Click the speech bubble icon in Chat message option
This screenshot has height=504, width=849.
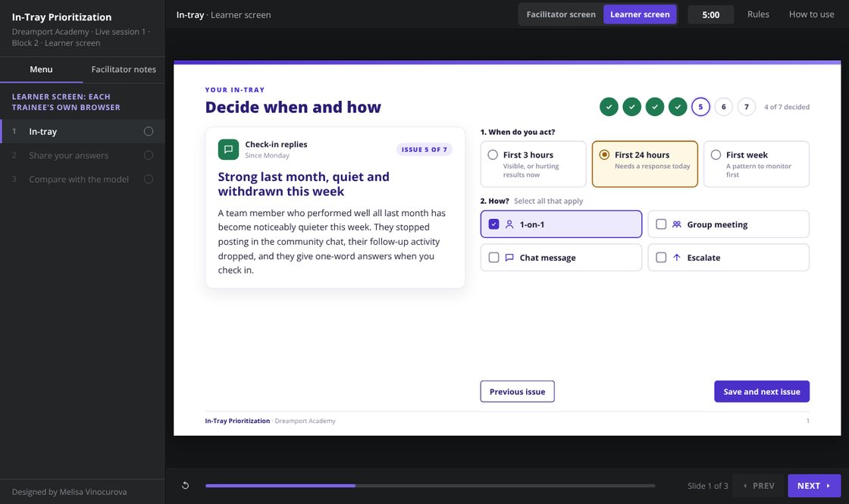(509, 258)
